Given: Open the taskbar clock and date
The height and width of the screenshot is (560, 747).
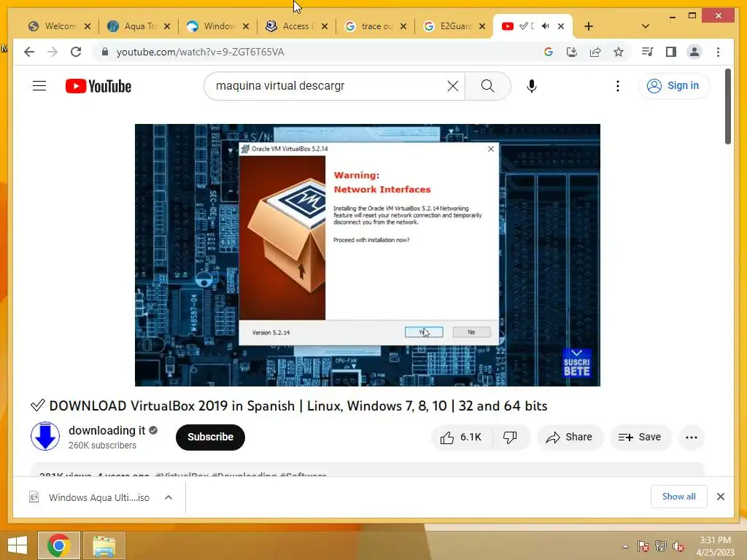Looking at the screenshot, I should 715,546.
